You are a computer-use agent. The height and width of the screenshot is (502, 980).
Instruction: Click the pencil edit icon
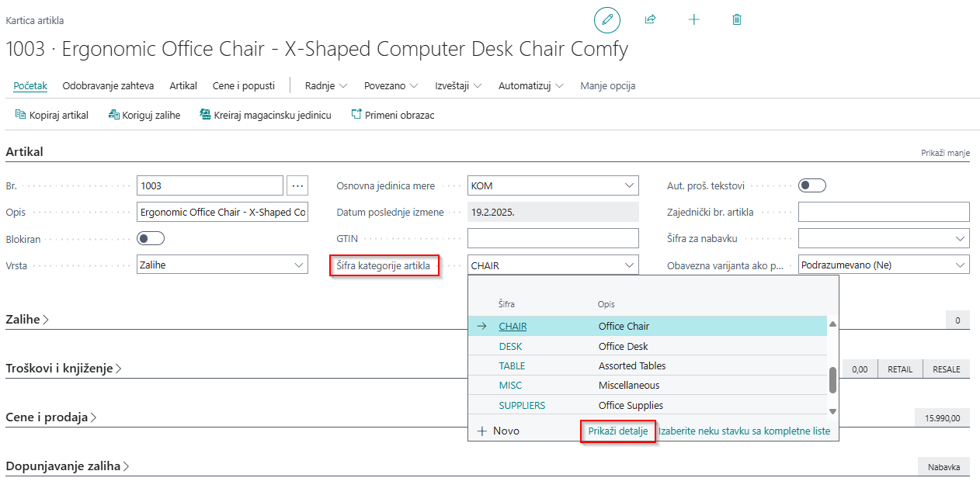click(607, 20)
